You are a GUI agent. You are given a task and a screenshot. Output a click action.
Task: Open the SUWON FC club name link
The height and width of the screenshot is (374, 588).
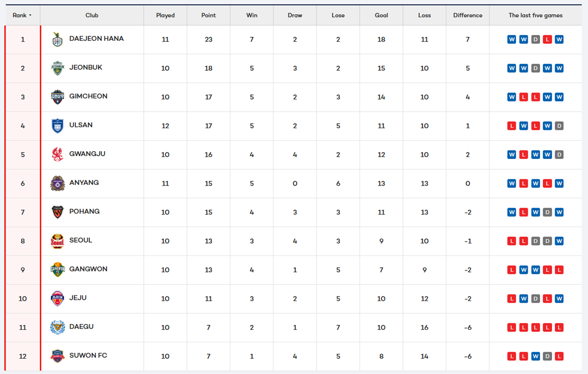(x=88, y=355)
